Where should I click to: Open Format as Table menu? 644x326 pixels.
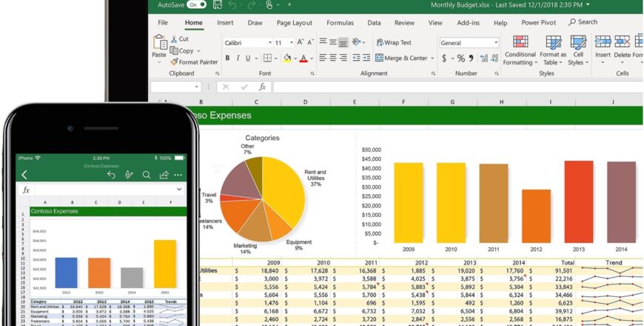[x=553, y=50]
